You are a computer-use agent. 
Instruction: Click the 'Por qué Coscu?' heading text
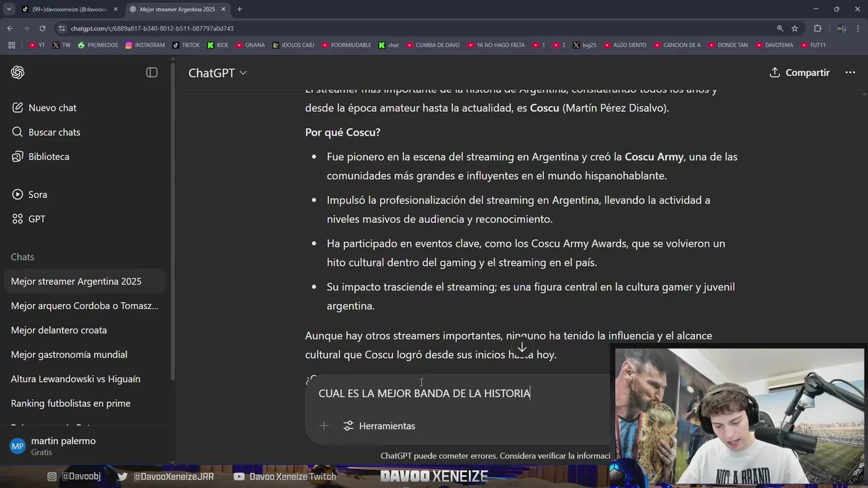(x=342, y=132)
